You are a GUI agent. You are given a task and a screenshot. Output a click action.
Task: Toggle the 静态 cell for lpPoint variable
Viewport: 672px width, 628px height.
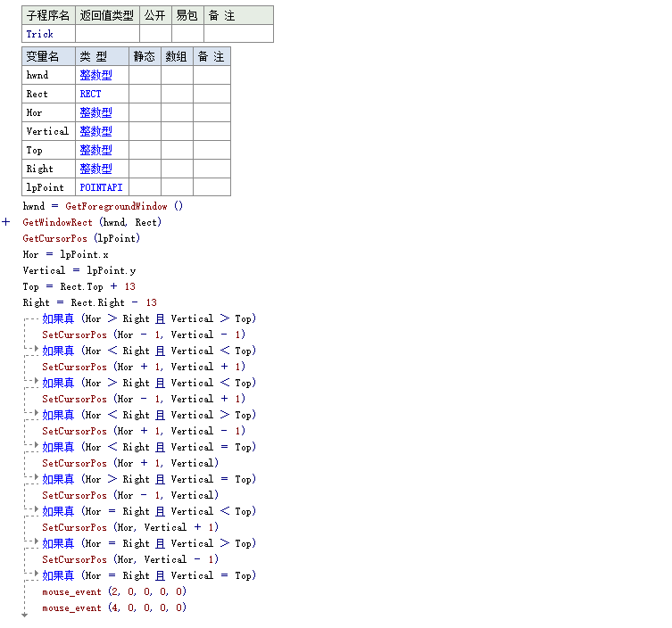point(145,187)
